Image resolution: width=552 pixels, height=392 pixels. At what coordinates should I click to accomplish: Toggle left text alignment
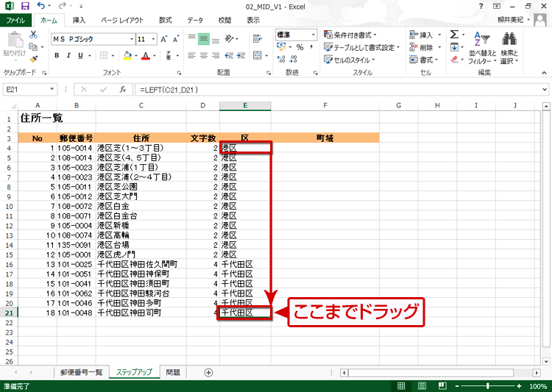192,55
